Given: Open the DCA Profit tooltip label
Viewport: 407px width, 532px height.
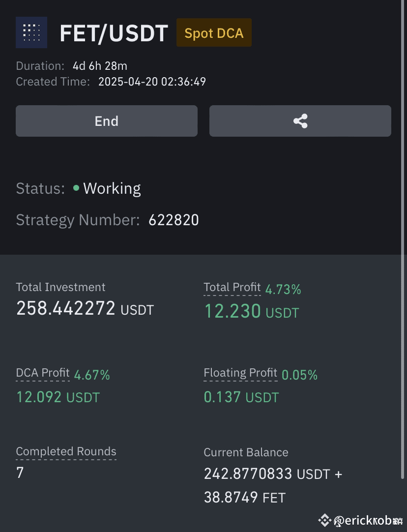Looking at the screenshot, I should (x=43, y=373).
